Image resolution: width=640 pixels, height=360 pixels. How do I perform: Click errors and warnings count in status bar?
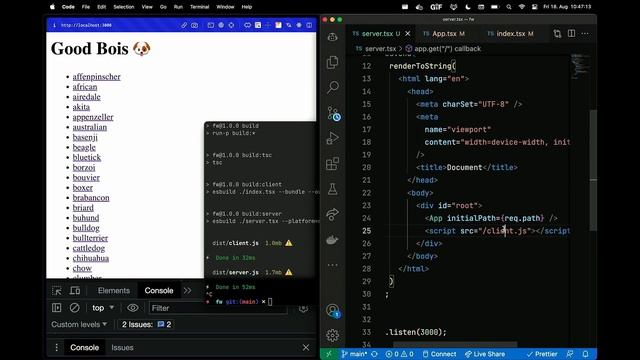pyautogui.click(x=400, y=354)
